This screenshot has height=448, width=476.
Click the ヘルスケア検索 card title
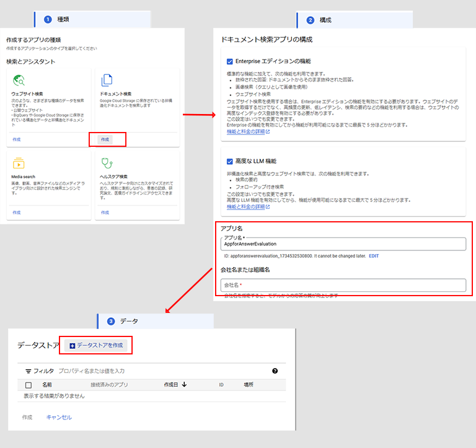(114, 177)
